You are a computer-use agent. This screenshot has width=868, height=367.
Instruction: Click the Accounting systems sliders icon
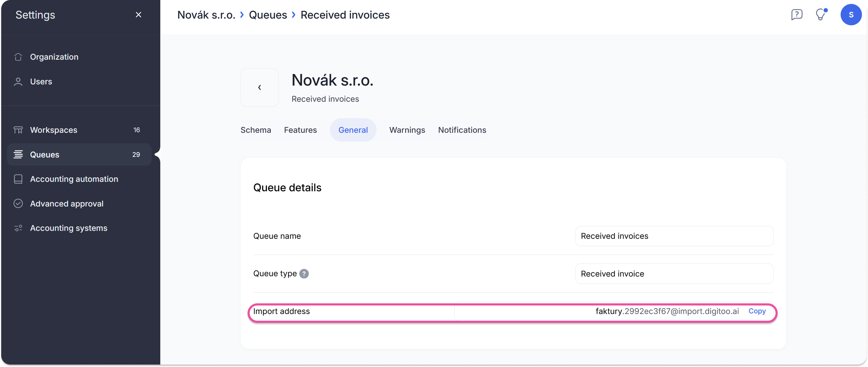tap(18, 228)
